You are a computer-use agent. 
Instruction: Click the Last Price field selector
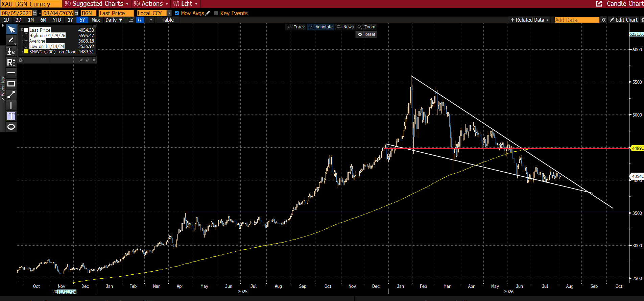coord(116,13)
